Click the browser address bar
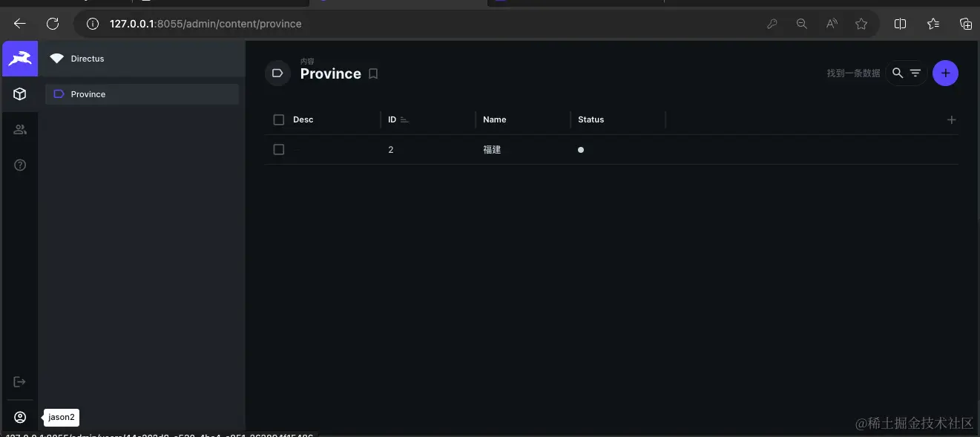 (x=297, y=23)
